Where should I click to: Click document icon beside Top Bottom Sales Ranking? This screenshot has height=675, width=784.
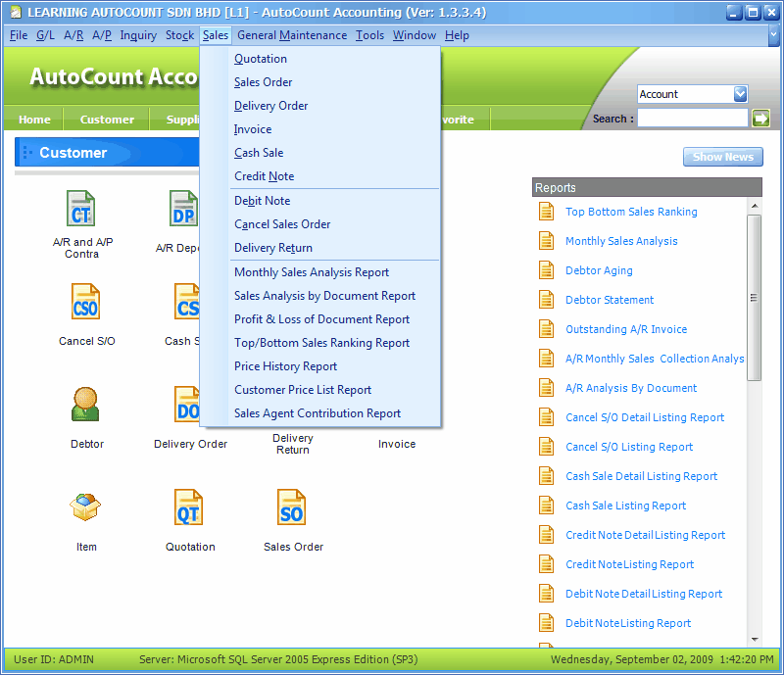546,212
